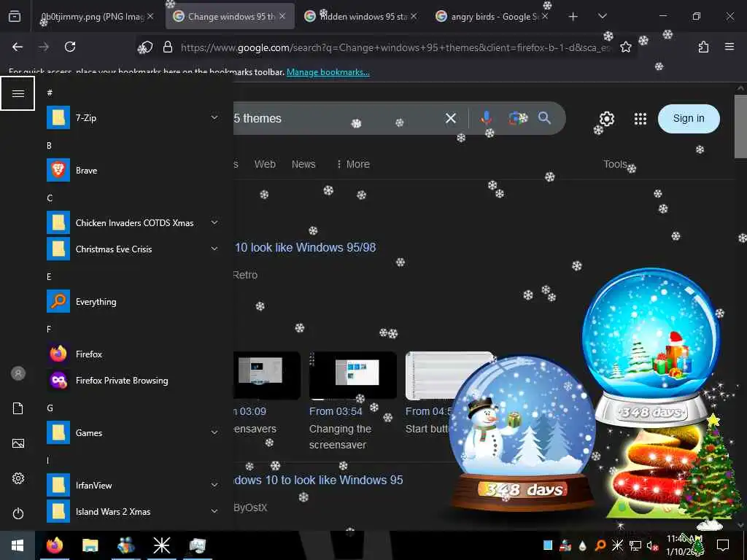Open Documents from Start sidebar
The height and width of the screenshot is (560, 747).
tap(18, 408)
